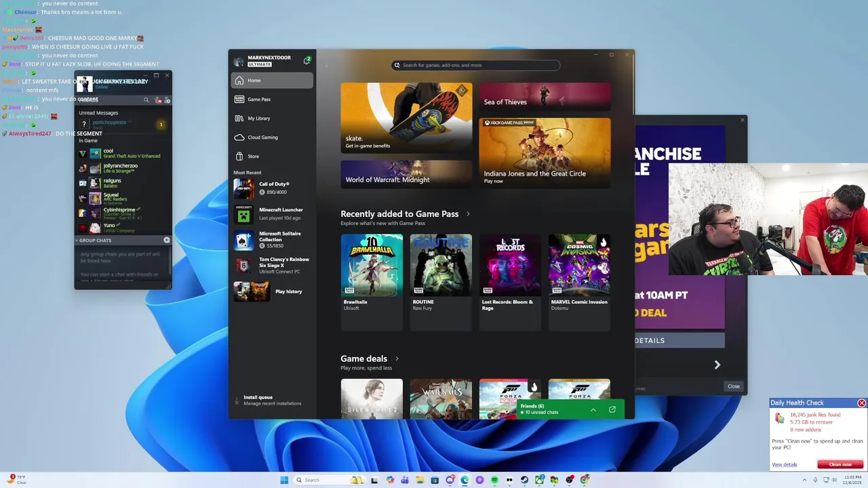Open Indiana Jones and the Great Circle banner
The height and width of the screenshot is (488, 868).
pos(545,153)
